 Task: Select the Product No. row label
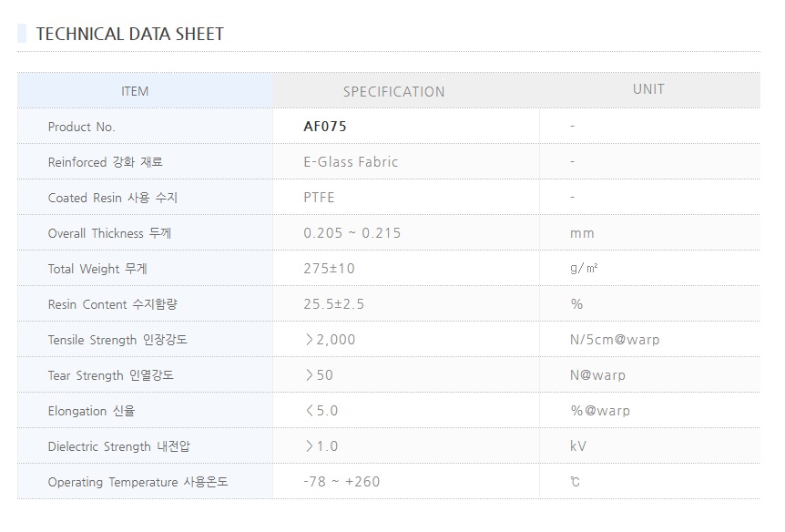(81, 127)
